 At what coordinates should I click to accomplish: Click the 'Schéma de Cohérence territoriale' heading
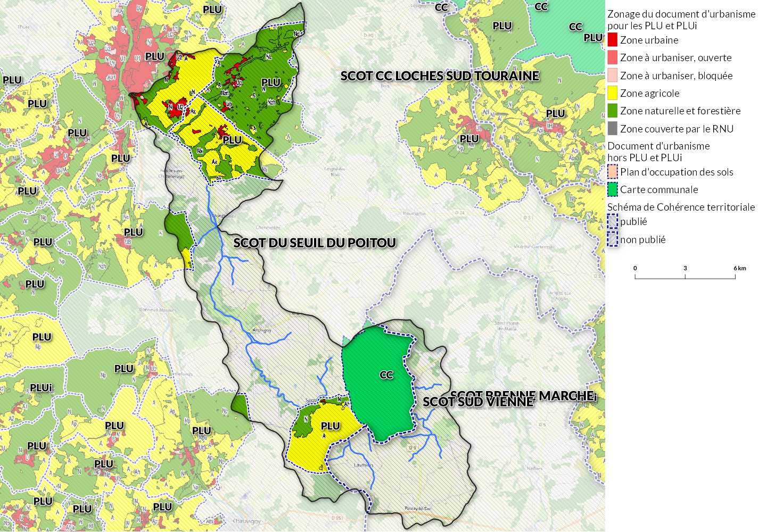[x=681, y=207]
